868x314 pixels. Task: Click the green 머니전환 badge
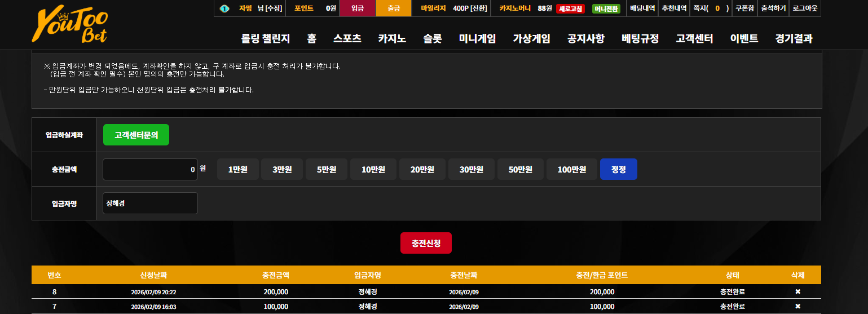(606, 8)
